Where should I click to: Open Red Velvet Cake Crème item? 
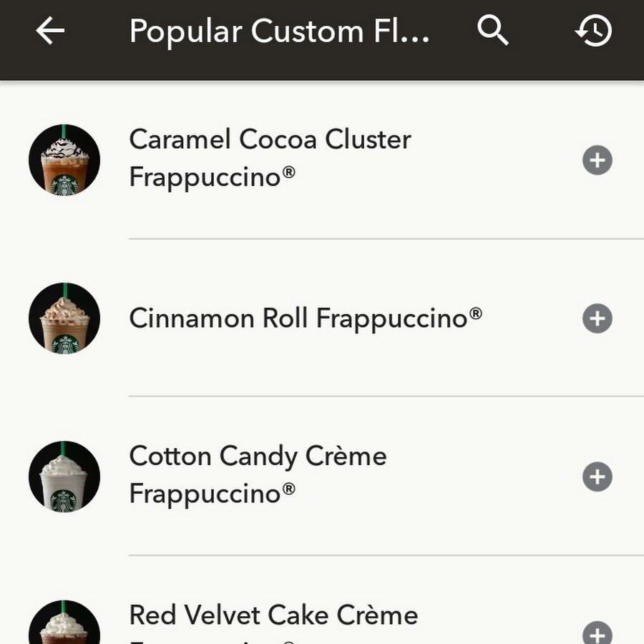322,600
